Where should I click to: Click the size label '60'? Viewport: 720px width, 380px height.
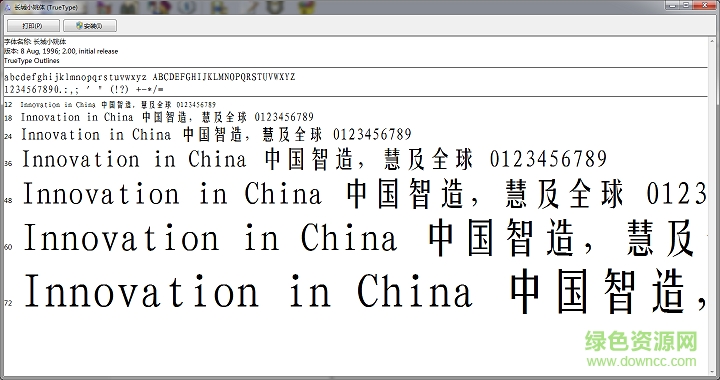tap(8, 247)
